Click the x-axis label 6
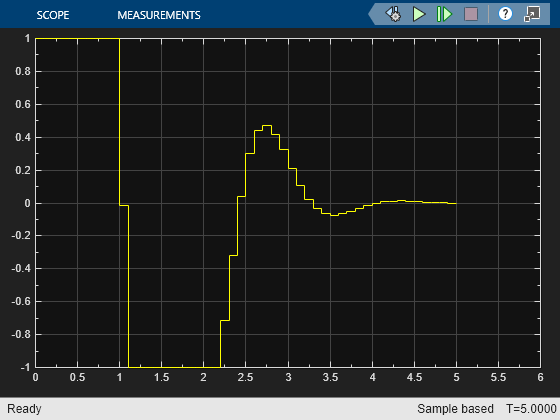This screenshot has width=560, height=420. click(540, 378)
